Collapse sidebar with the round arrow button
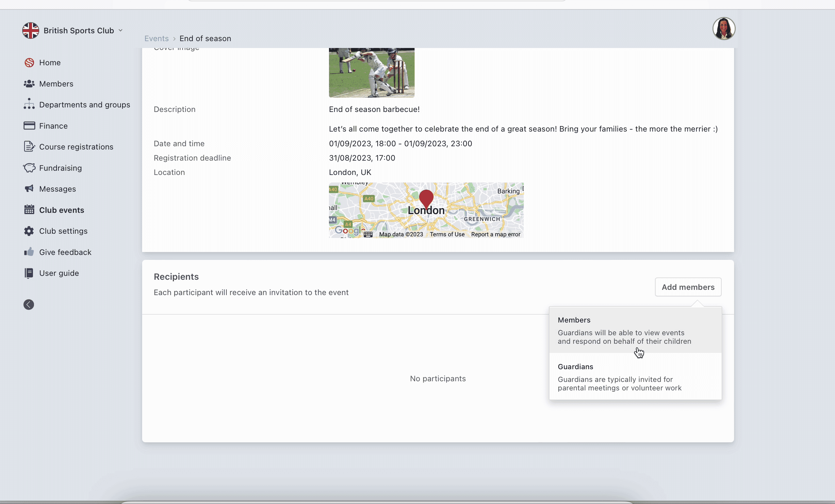Screen dimensions: 835x504 click(29, 305)
